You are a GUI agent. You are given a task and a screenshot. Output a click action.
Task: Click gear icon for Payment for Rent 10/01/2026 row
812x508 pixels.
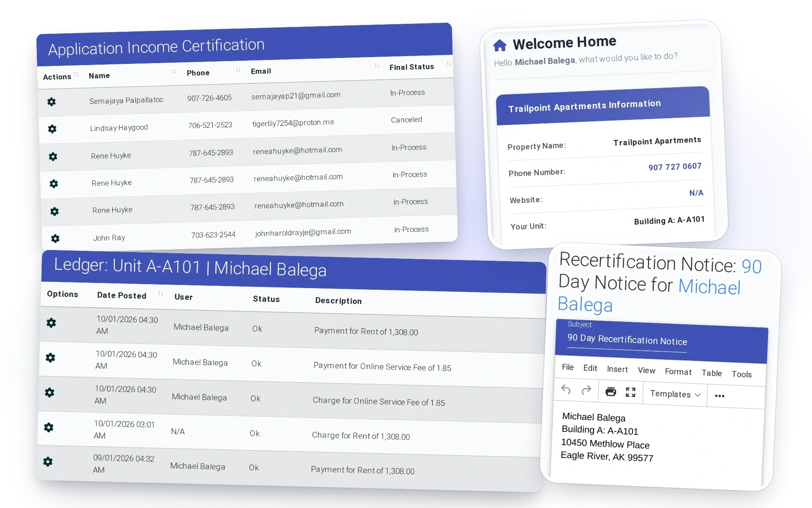(51, 323)
